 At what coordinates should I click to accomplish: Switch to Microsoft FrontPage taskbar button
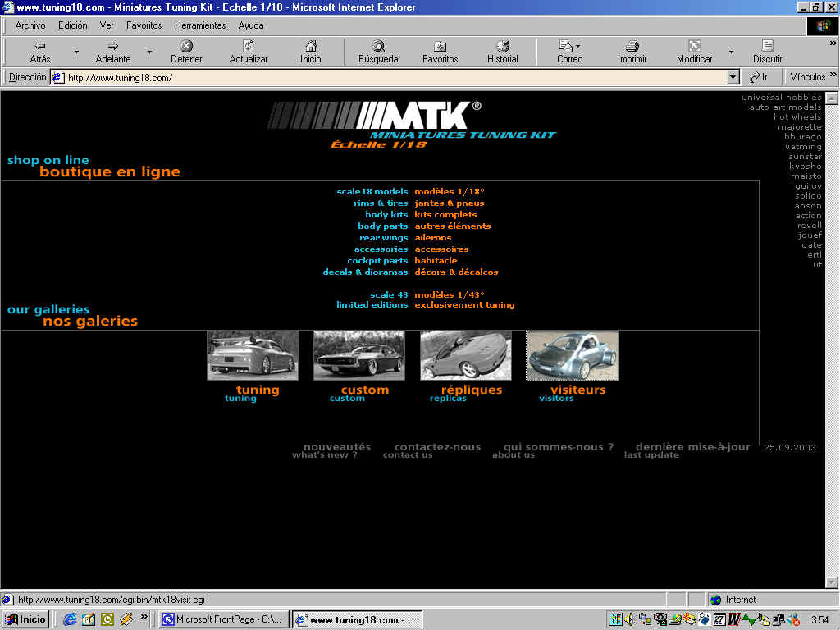(x=224, y=619)
